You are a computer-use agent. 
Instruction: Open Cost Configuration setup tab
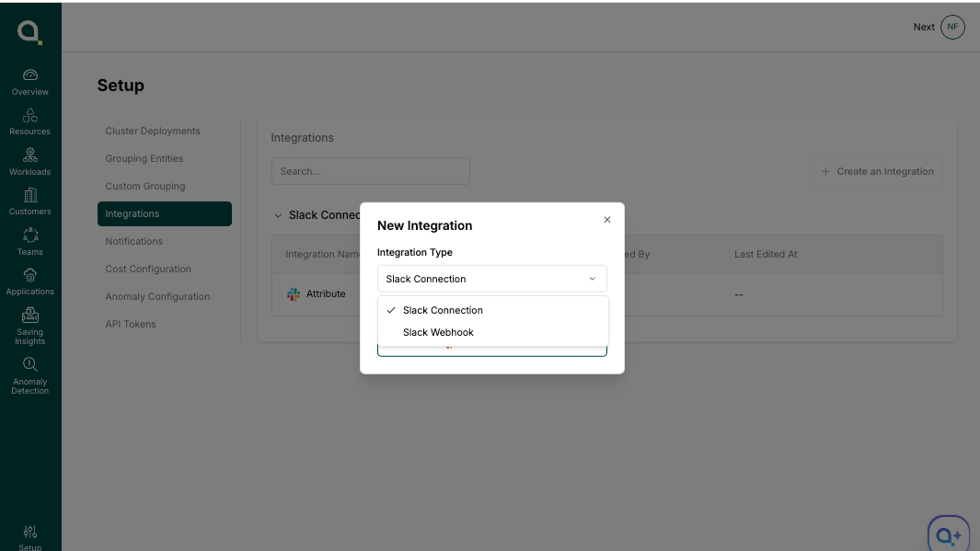[x=165, y=269]
